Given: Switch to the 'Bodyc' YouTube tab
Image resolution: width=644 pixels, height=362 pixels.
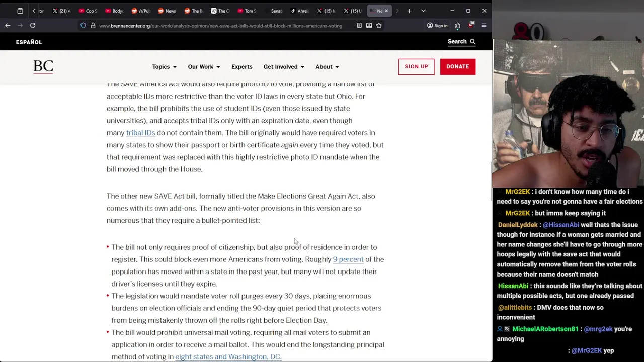Looking at the screenshot, I should coord(114,11).
